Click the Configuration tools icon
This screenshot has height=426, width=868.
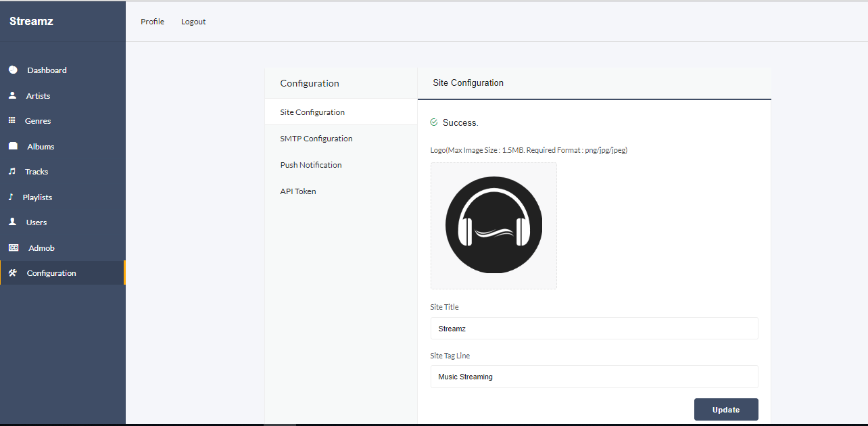(x=12, y=273)
